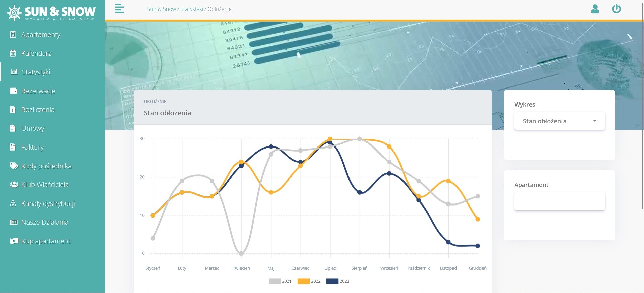This screenshot has width=644, height=293.
Task: Click the Kalendarz calendar icon
Action: [x=13, y=53]
